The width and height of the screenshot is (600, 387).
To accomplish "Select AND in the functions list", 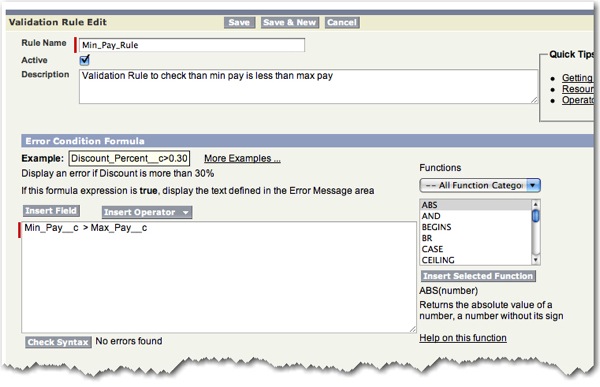I will [476, 216].
